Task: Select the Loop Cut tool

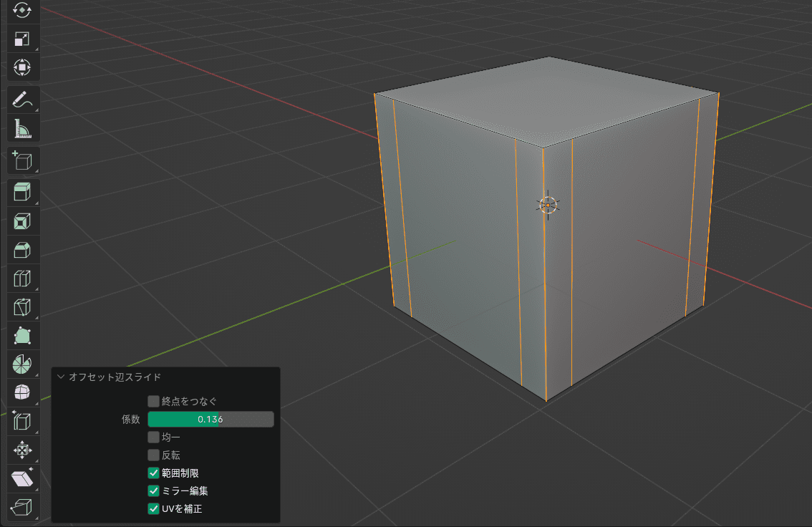Action: point(22,279)
